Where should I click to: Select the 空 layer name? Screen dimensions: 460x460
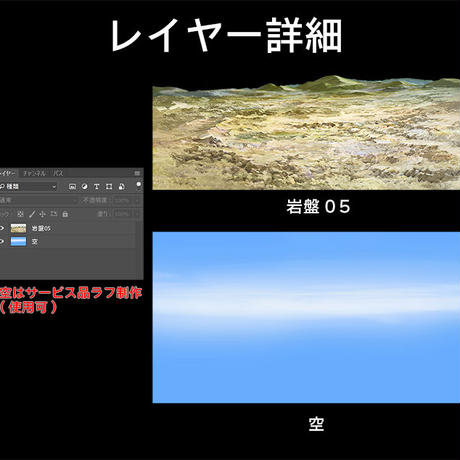click(35, 242)
